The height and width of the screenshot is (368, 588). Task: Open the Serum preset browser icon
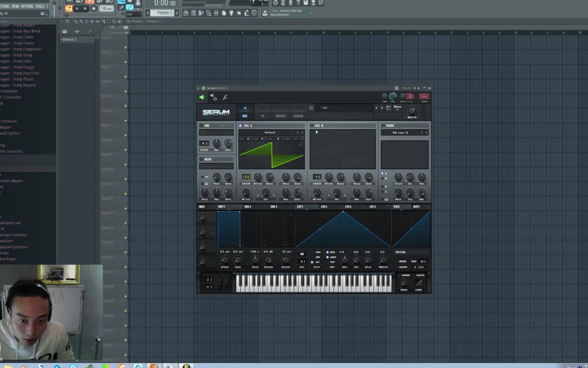tap(388, 108)
